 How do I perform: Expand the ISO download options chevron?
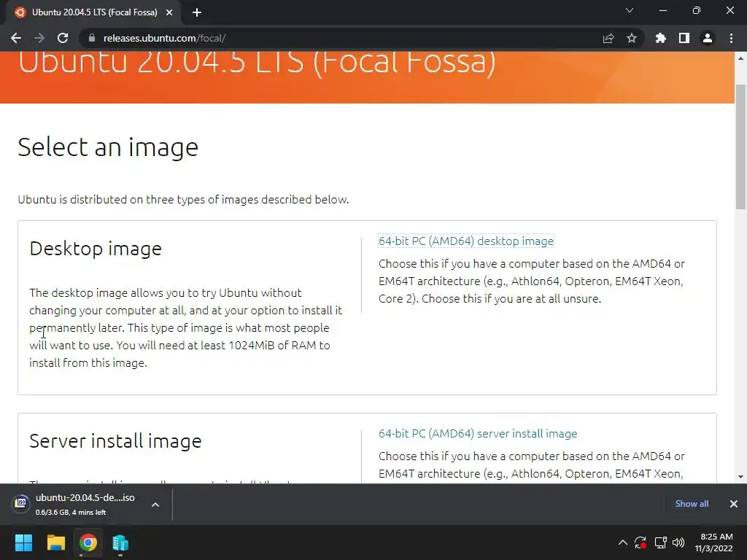[x=155, y=505]
